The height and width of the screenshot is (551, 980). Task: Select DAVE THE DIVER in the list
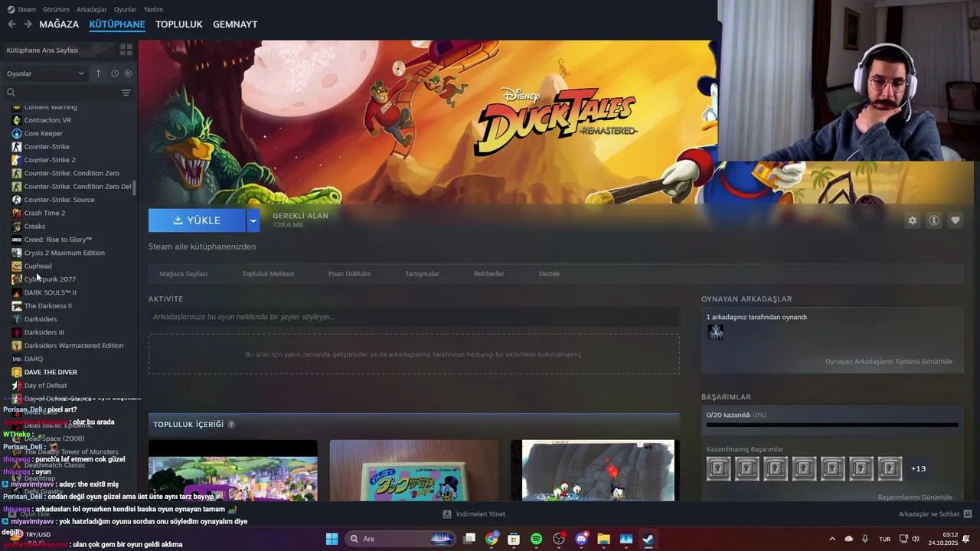(x=51, y=372)
